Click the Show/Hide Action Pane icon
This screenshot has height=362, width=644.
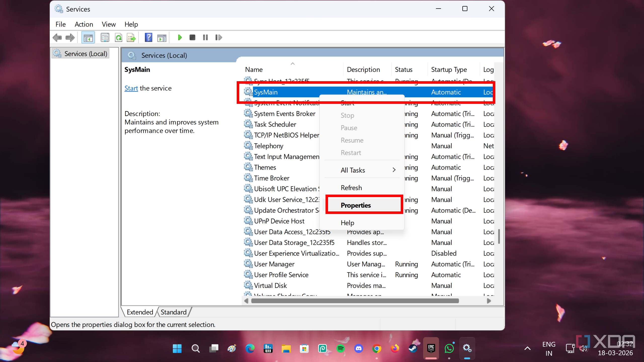[x=162, y=38]
